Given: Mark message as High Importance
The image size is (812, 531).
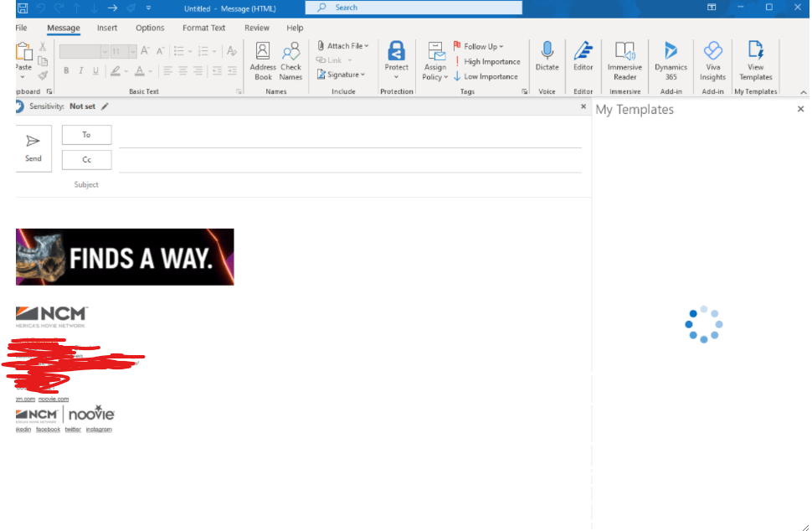Looking at the screenshot, I should (487, 61).
